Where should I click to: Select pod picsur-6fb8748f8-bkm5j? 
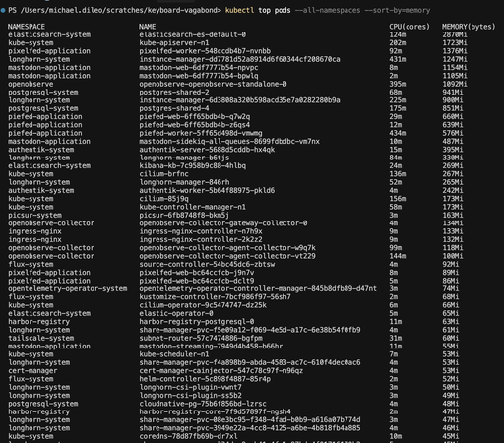184,215
